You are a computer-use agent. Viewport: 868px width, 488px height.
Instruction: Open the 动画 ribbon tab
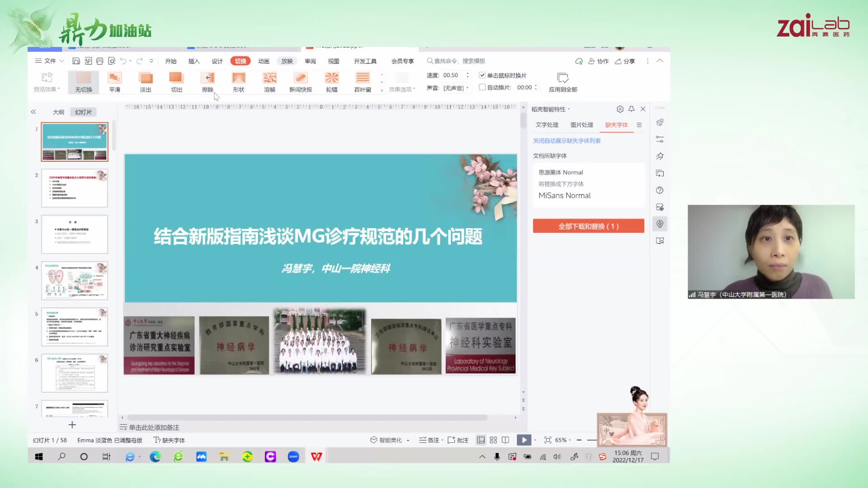coord(264,61)
